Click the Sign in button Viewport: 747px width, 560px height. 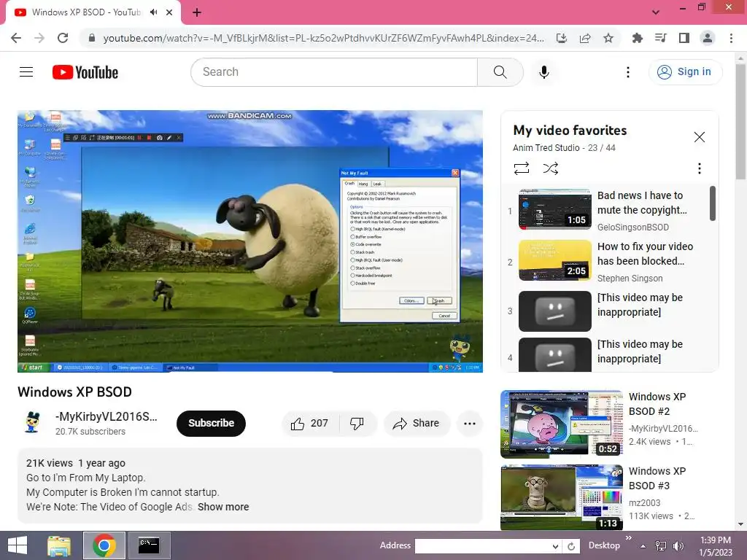coord(685,72)
